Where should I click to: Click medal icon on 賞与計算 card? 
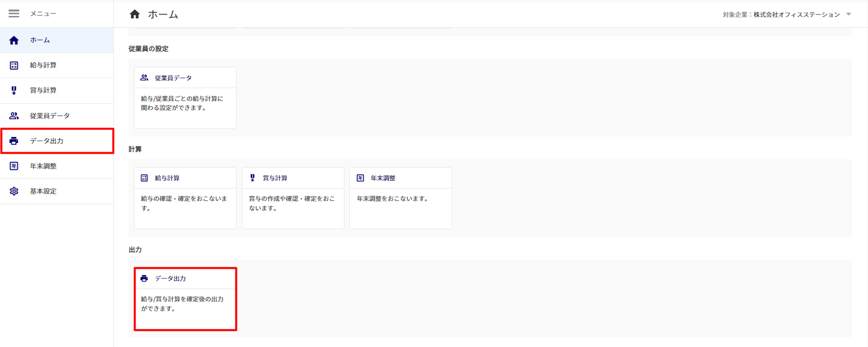click(x=253, y=178)
